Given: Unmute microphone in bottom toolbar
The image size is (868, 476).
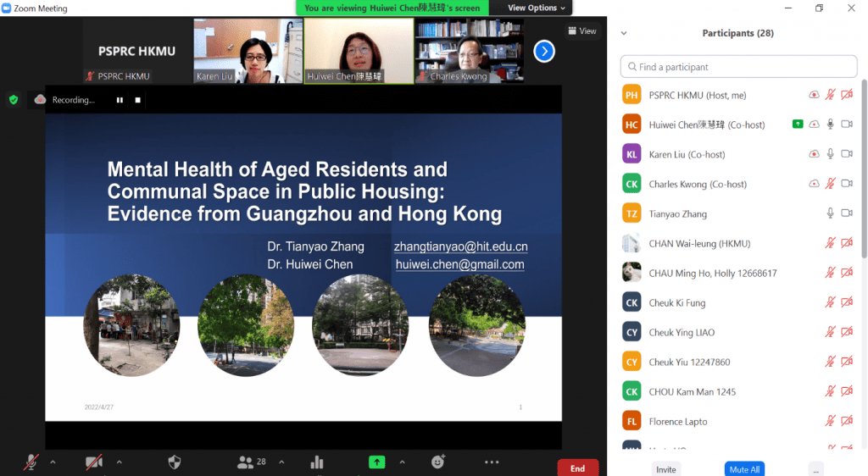Looking at the screenshot, I should [x=31, y=462].
